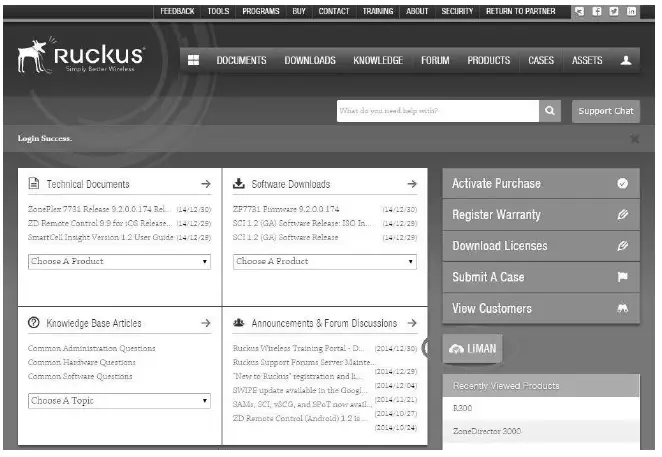Open SmartCell Insight Version 1.2 User Guide
Viewport: 662px width, 457px height.
coord(100,237)
